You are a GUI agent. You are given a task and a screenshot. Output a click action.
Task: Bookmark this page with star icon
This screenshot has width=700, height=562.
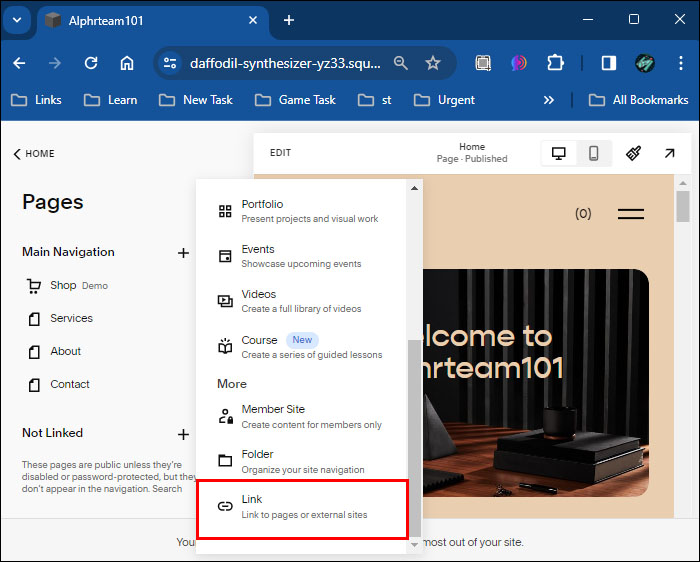click(433, 63)
